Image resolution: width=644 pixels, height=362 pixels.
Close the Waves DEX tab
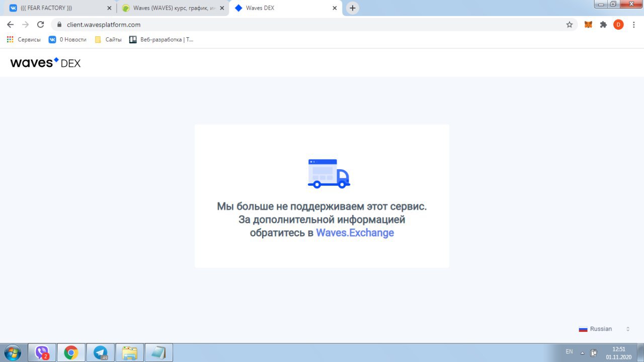(335, 8)
